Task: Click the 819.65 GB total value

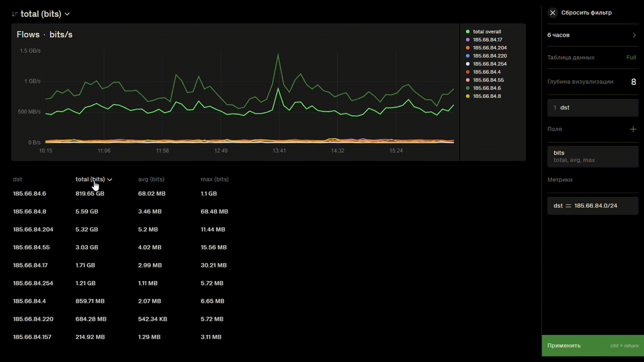Action: [x=90, y=194]
